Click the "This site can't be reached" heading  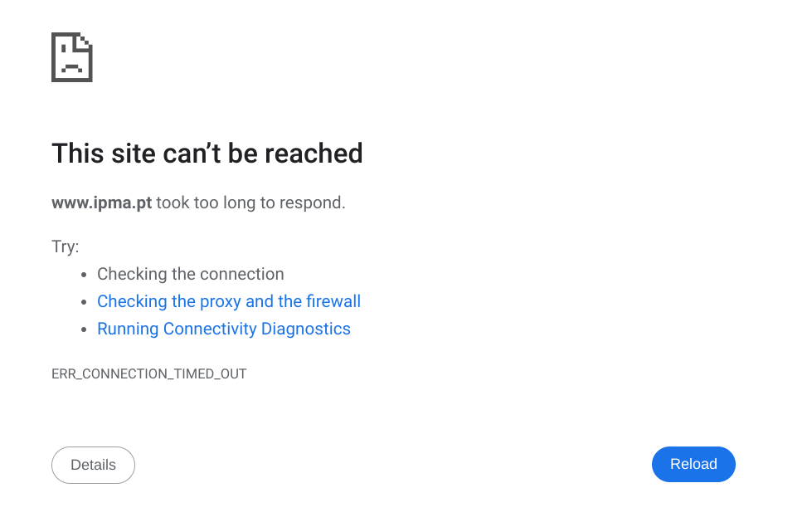207,154
